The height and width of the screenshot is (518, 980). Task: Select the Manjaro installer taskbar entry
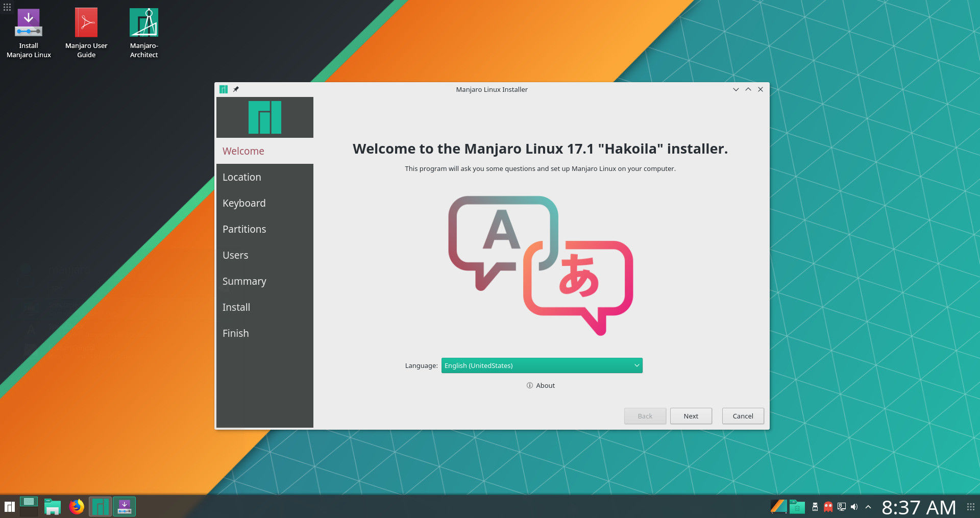point(125,507)
